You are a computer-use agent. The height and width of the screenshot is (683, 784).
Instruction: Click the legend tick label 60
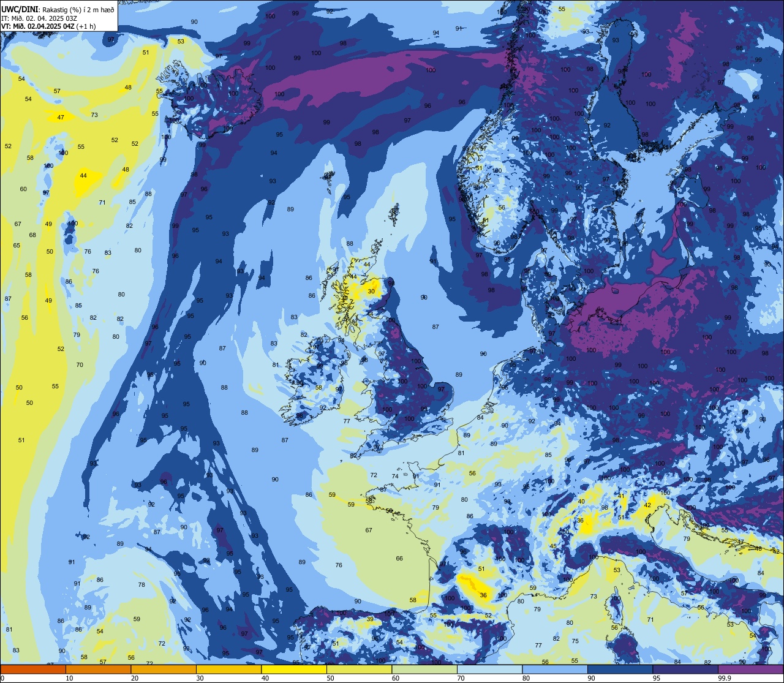[x=396, y=678]
